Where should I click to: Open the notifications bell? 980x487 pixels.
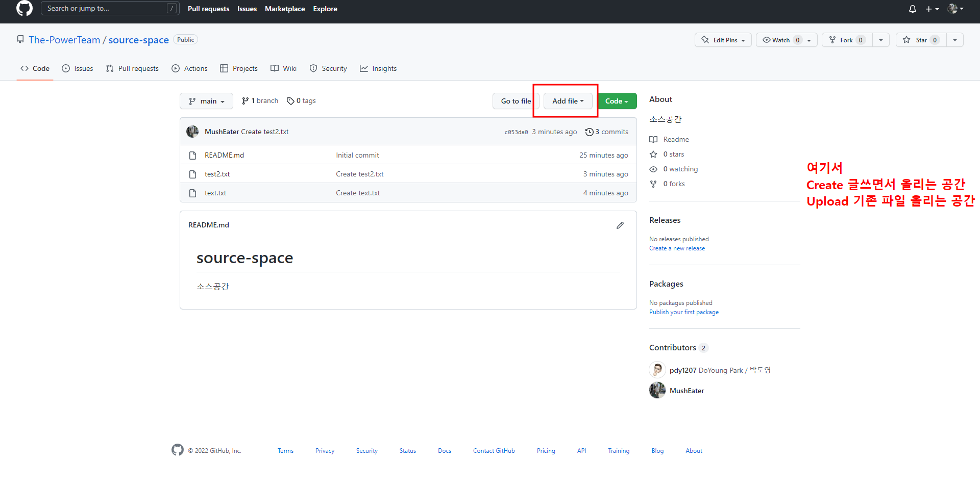913,9
